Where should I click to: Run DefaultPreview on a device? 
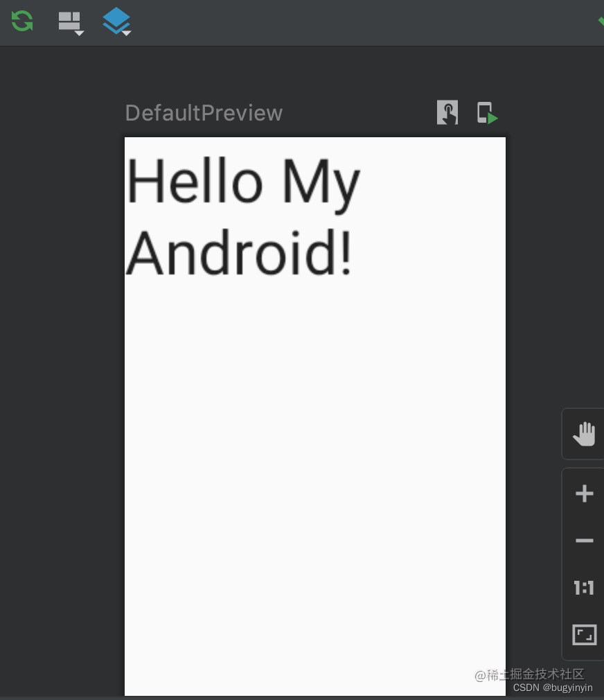coord(486,112)
